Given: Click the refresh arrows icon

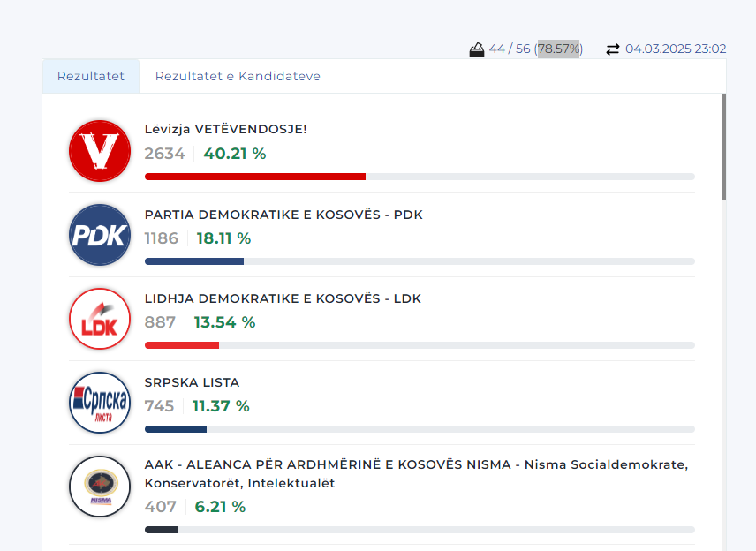Looking at the screenshot, I should (x=613, y=49).
